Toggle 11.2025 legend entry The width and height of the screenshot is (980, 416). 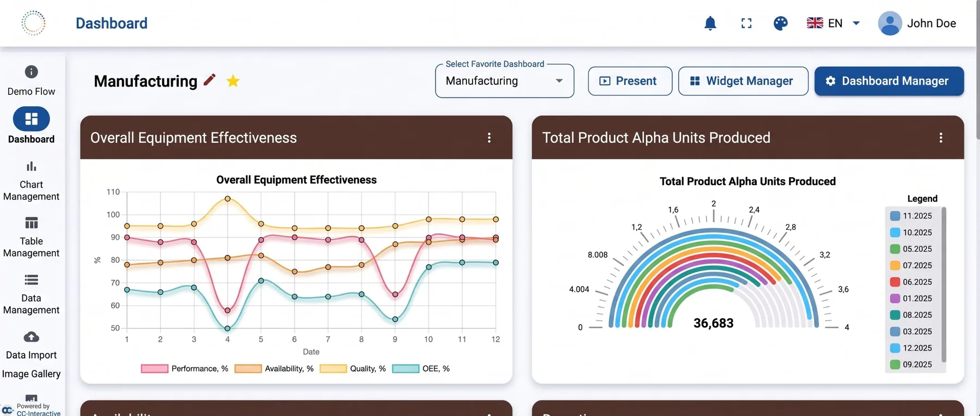[911, 216]
